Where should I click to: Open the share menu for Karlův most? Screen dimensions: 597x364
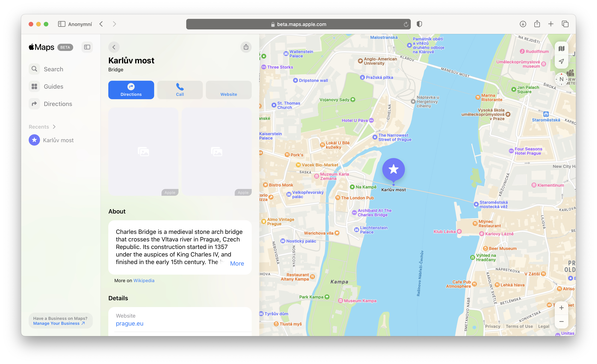[246, 47]
